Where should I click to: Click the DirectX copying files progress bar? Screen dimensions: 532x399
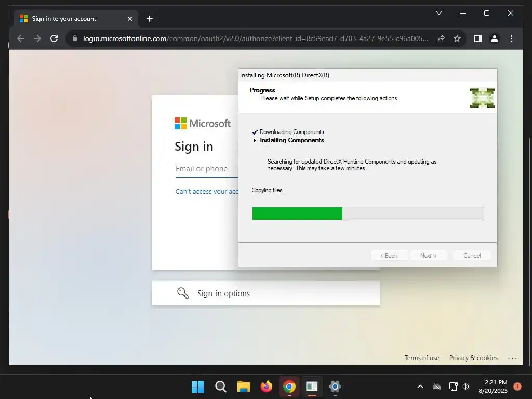coord(368,214)
